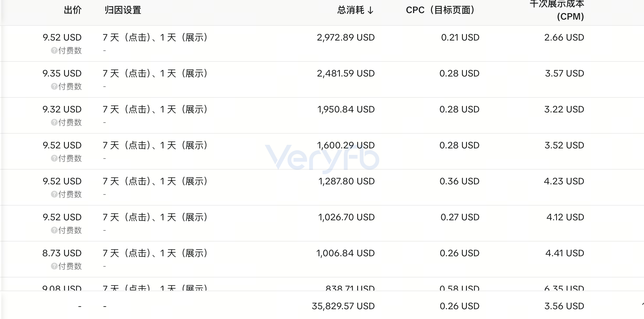This screenshot has width=644, height=319.
Task: Click the 2,972.89 USD spend value
Action: click(x=346, y=38)
